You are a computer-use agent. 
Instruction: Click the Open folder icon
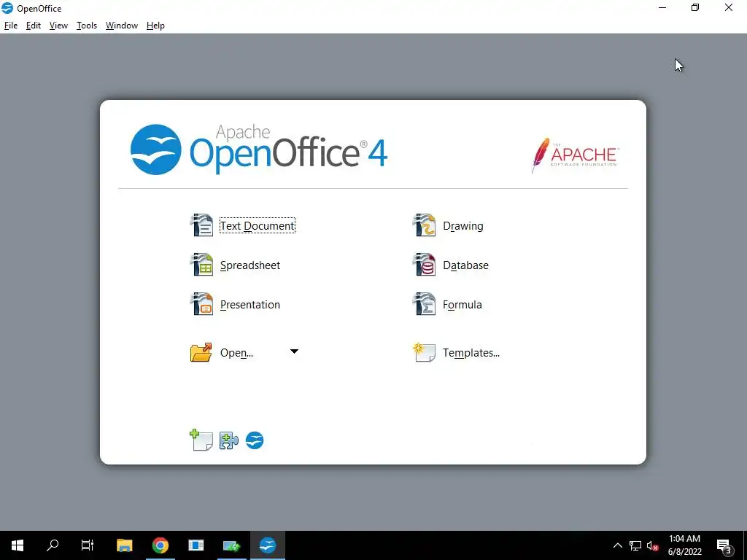tap(201, 352)
